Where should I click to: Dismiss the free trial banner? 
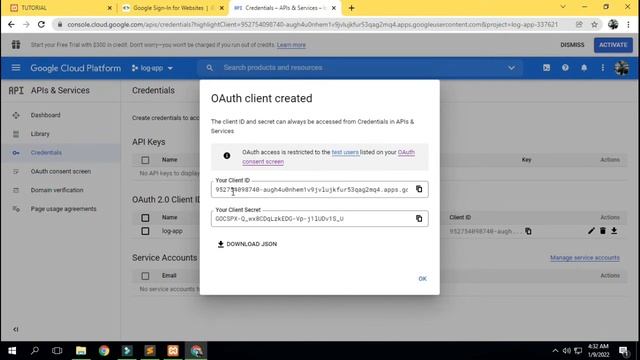click(x=572, y=45)
